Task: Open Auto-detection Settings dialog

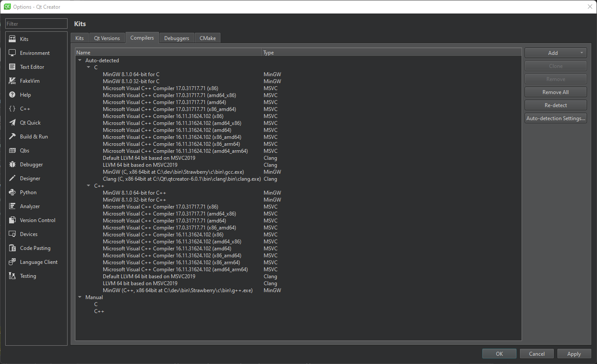Action: tap(556, 118)
